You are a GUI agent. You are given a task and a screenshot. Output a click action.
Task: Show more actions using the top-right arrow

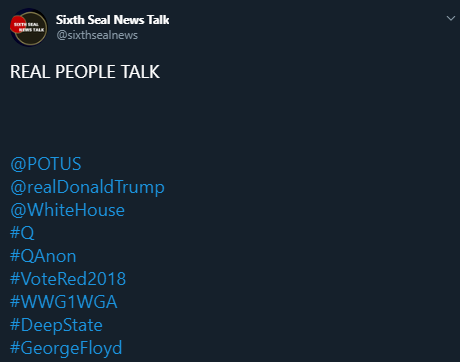[x=451, y=18]
